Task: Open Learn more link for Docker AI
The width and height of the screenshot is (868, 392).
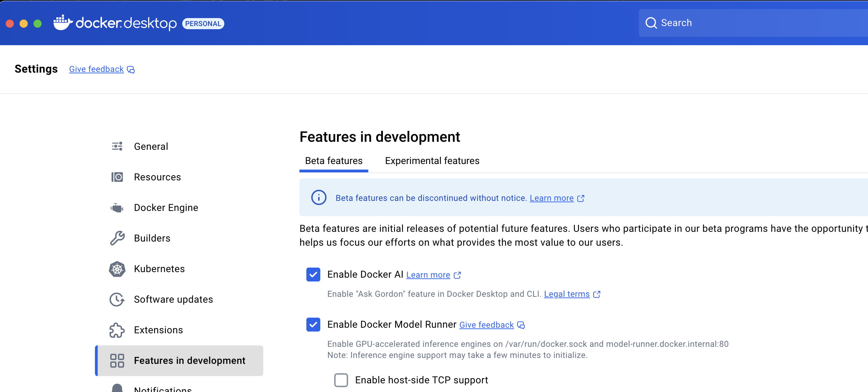Action: 428,275
